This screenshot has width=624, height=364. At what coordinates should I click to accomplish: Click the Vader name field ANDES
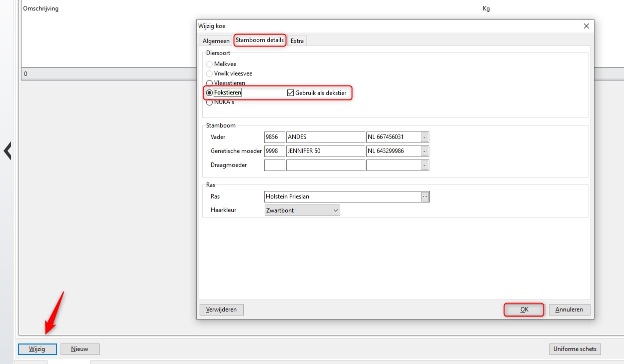click(325, 137)
